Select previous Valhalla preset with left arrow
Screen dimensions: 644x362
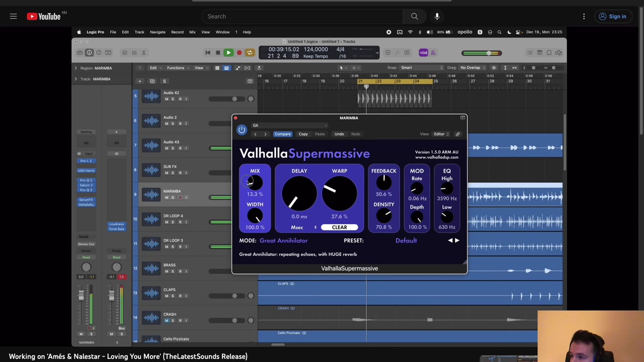pyautogui.click(x=450, y=240)
